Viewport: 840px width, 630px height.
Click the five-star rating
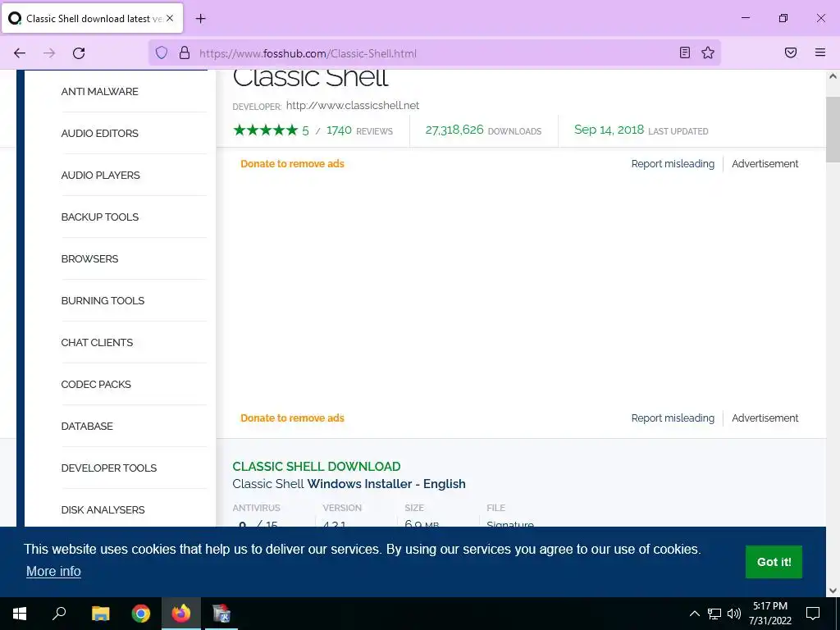[x=265, y=130]
